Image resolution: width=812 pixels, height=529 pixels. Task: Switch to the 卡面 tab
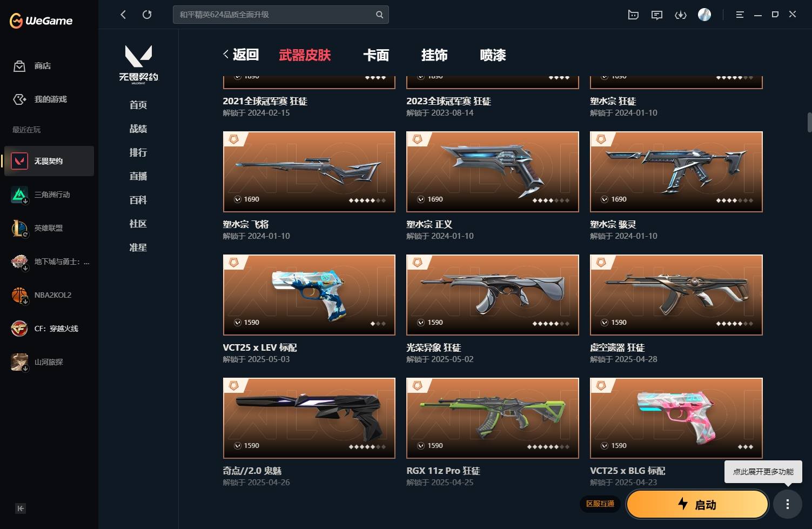tap(376, 55)
